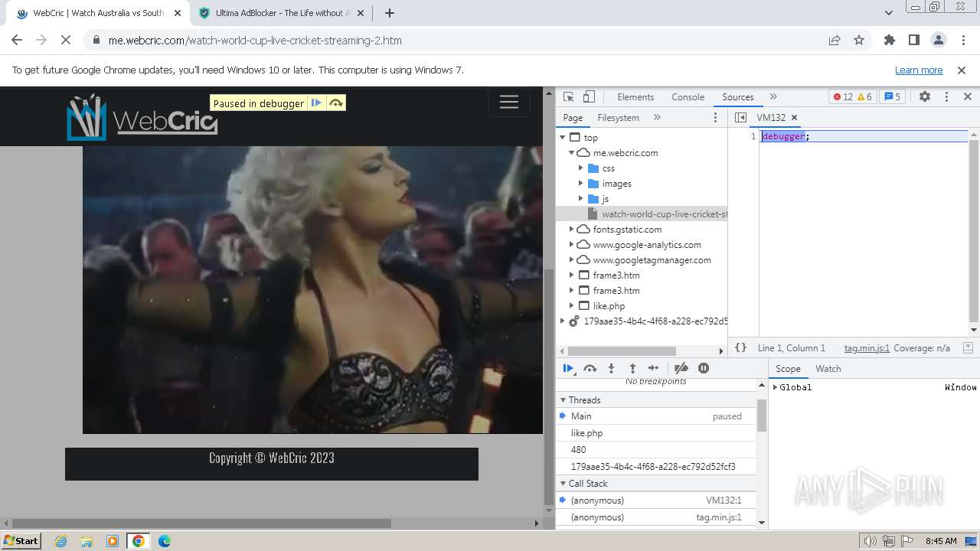Image resolution: width=980 pixels, height=551 pixels.
Task: Open Internet Explorer from the taskbar
Action: (x=61, y=541)
